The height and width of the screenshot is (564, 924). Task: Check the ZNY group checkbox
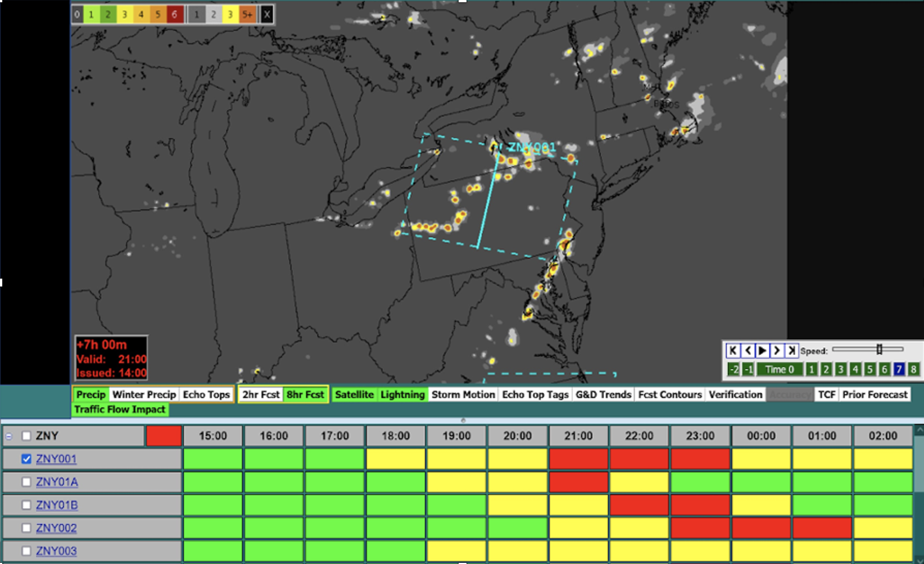pos(26,436)
